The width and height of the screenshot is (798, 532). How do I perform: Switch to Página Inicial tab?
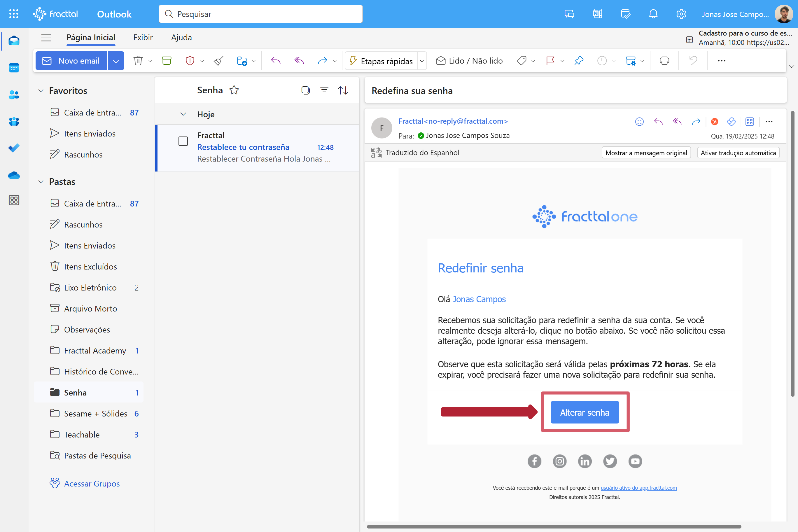[91, 38]
